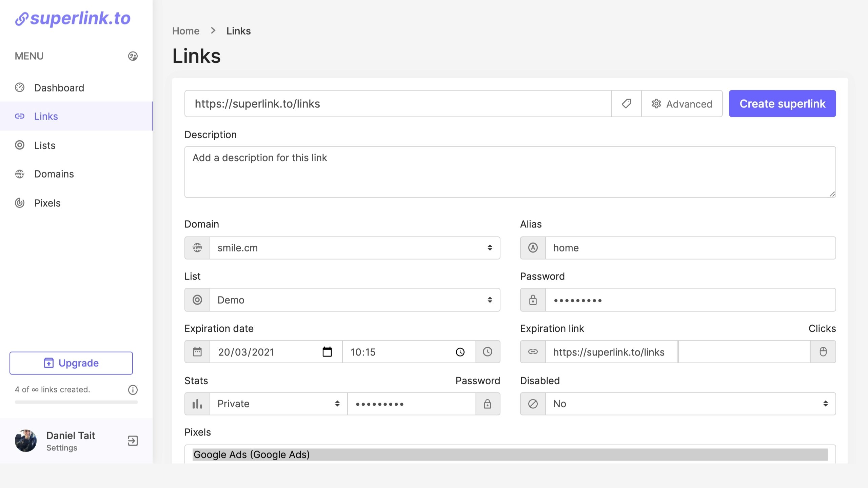Expand the Stats dropdown set to Private
868x488 pixels.
tap(278, 404)
